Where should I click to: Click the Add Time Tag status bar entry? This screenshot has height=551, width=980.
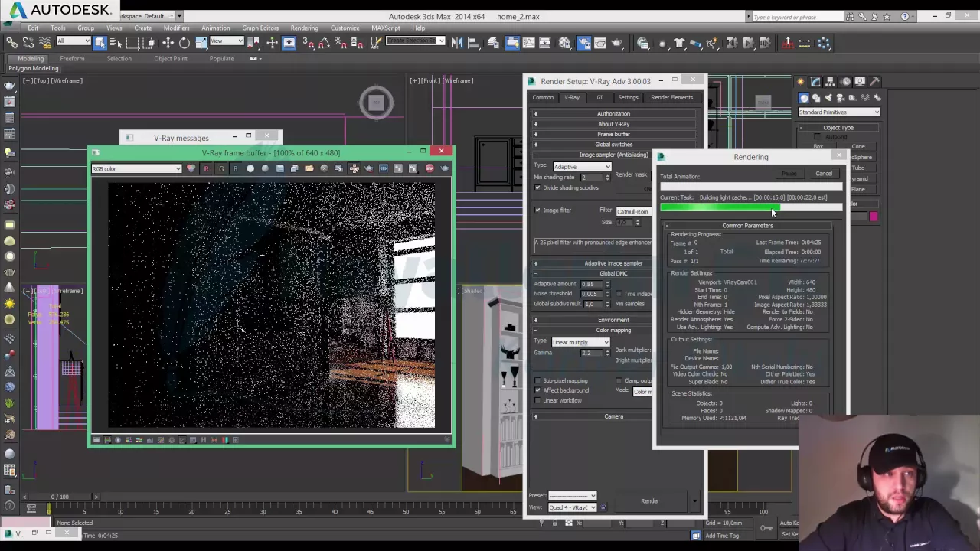pyautogui.click(x=722, y=536)
